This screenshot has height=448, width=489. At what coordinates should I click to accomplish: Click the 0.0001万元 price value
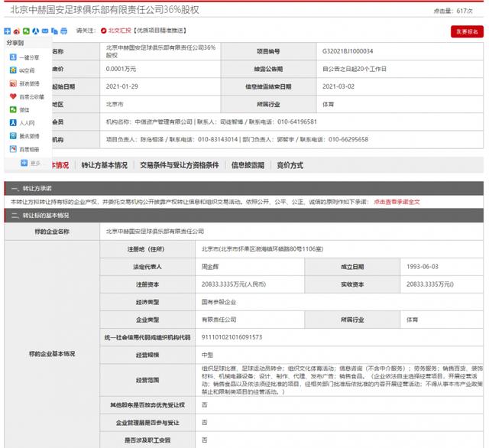click(121, 69)
